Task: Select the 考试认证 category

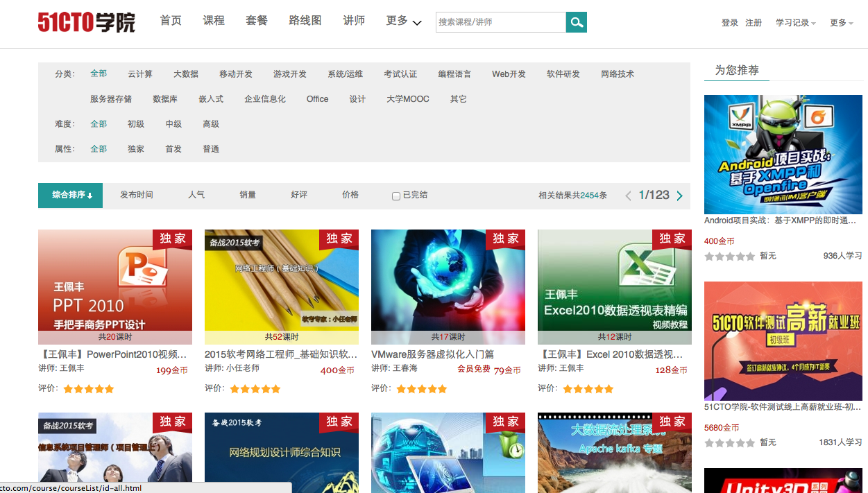Action: [x=400, y=74]
